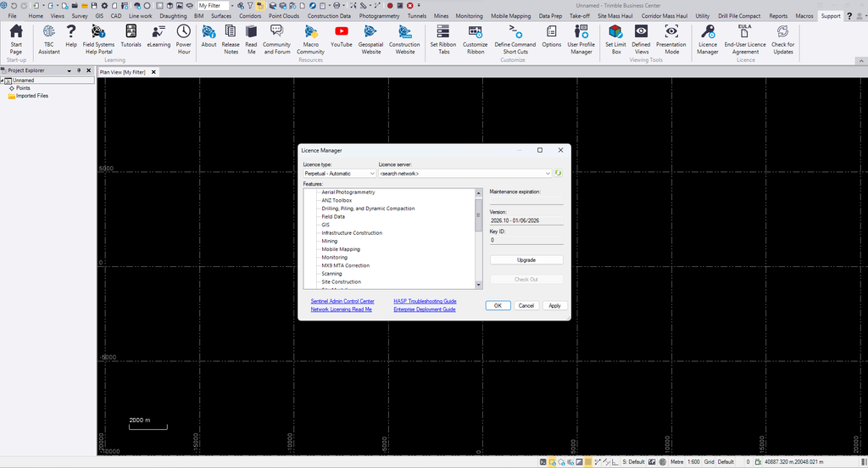Open Project Explorer panel options arrow
Image resolution: width=868 pixels, height=468 pixels.
click(70, 71)
